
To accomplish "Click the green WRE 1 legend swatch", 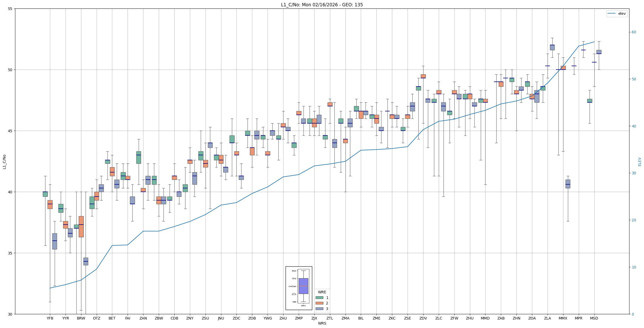I will 319,298.
